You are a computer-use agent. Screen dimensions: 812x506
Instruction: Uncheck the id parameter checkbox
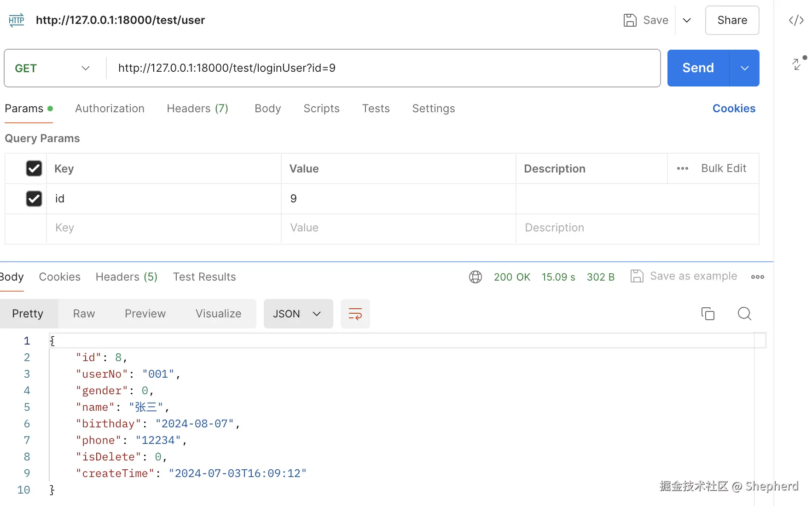pyautogui.click(x=34, y=199)
